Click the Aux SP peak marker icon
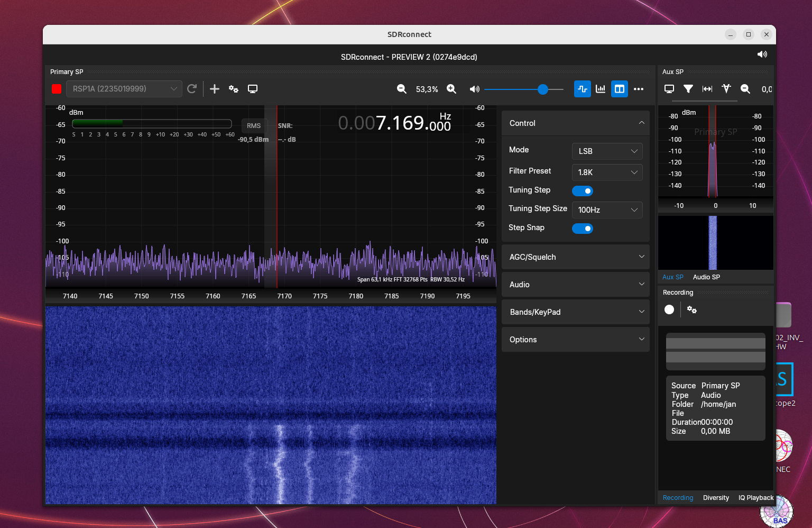 point(726,89)
